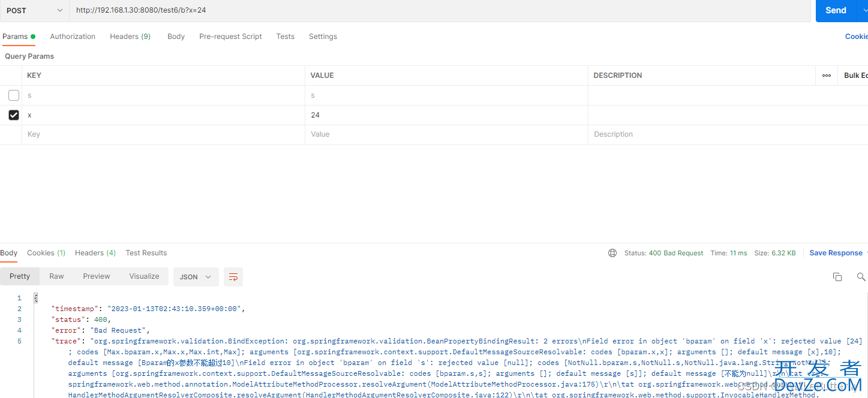
Task: Click the key cell of param s
Action: (163, 95)
